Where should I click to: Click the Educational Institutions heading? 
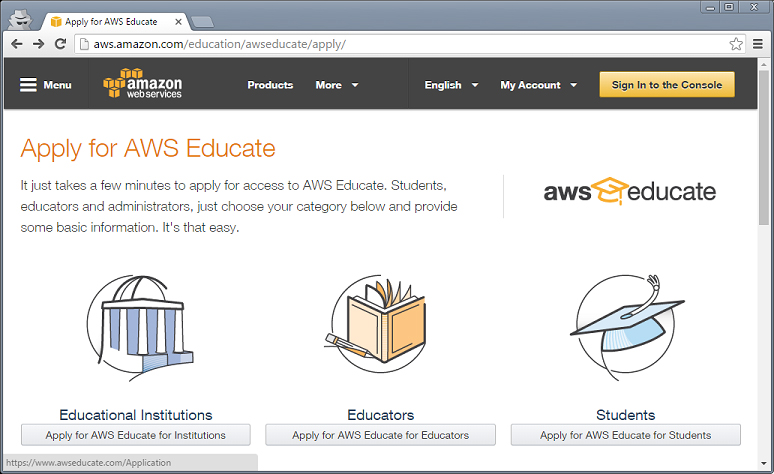pyautogui.click(x=136, y=415)
